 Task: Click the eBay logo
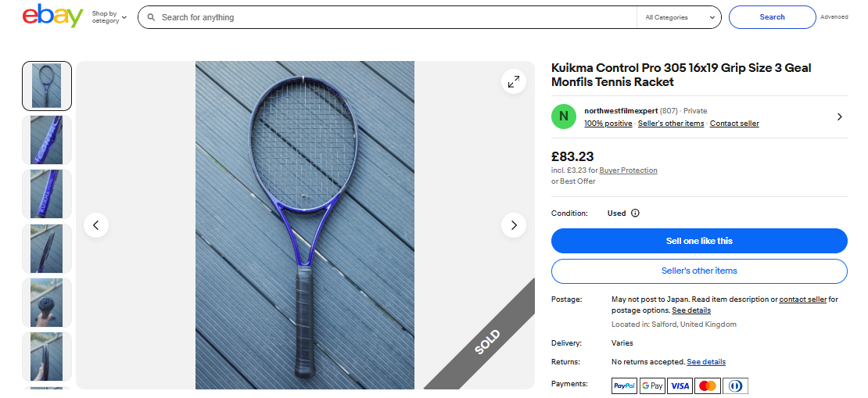click(52, 16)
